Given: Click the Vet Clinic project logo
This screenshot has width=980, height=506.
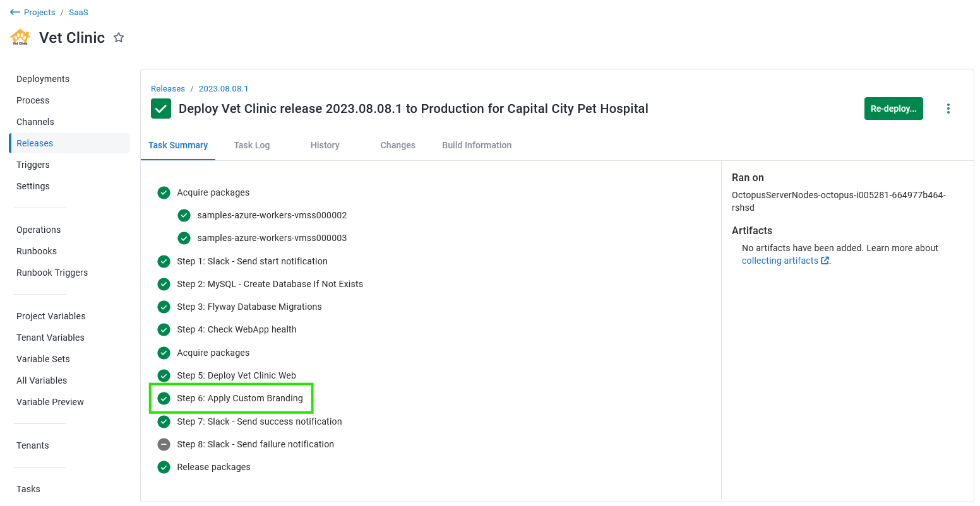Looking at the screenshot, I should [20, 37].
